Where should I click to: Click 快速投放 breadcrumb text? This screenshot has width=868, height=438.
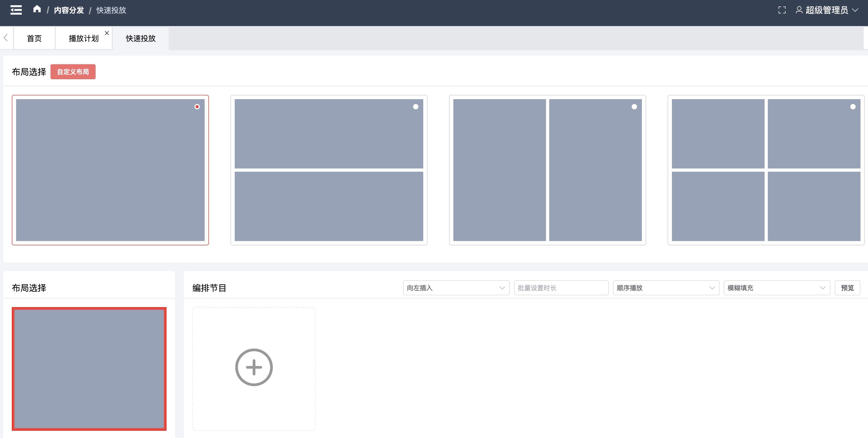(x=111, y=10)
